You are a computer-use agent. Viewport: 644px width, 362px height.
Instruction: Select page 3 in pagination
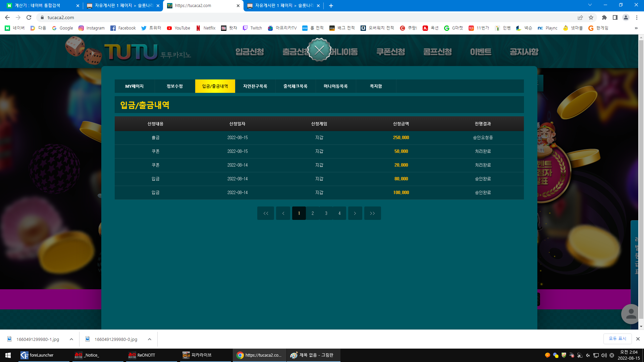click(x=326, y=213)
